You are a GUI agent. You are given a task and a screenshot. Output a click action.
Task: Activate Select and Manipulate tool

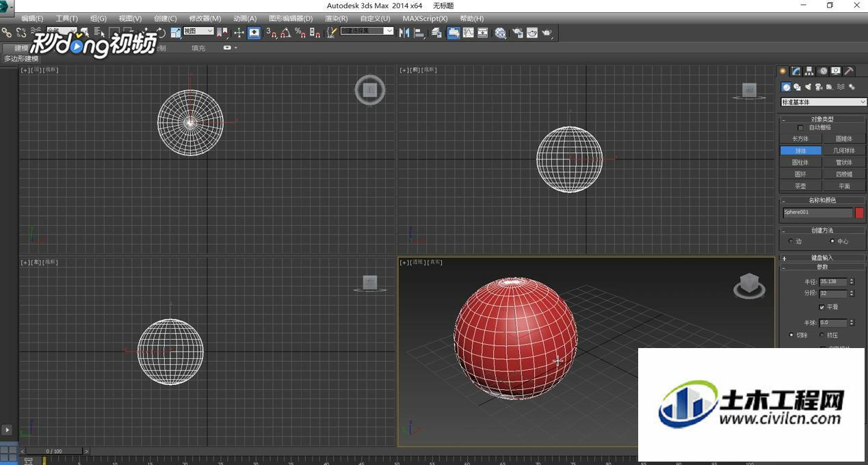point(239,32)
